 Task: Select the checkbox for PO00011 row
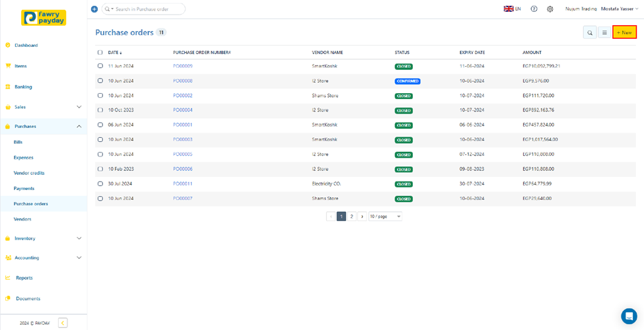point(100,183)
